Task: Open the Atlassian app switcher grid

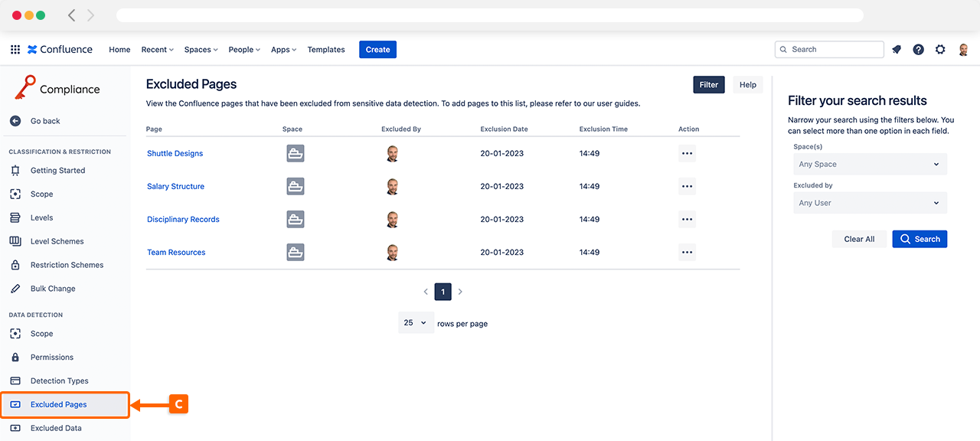Action: tap(15, 49)
